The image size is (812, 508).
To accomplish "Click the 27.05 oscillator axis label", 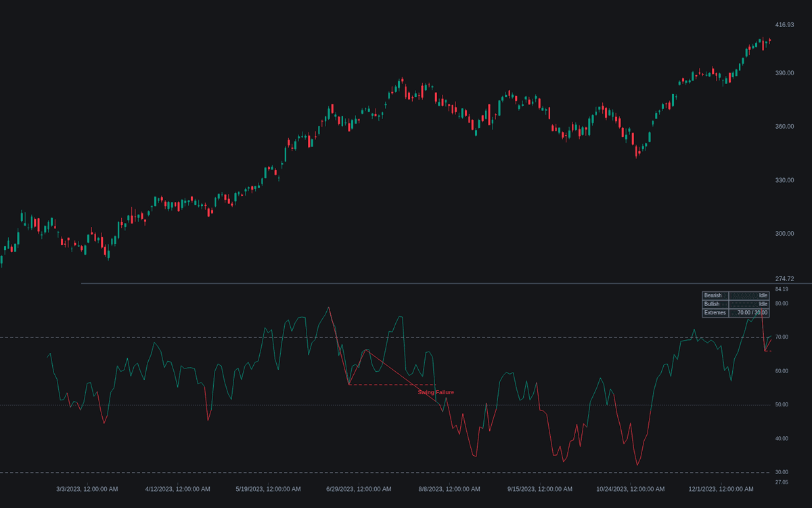I will click(x=782, y=482).
